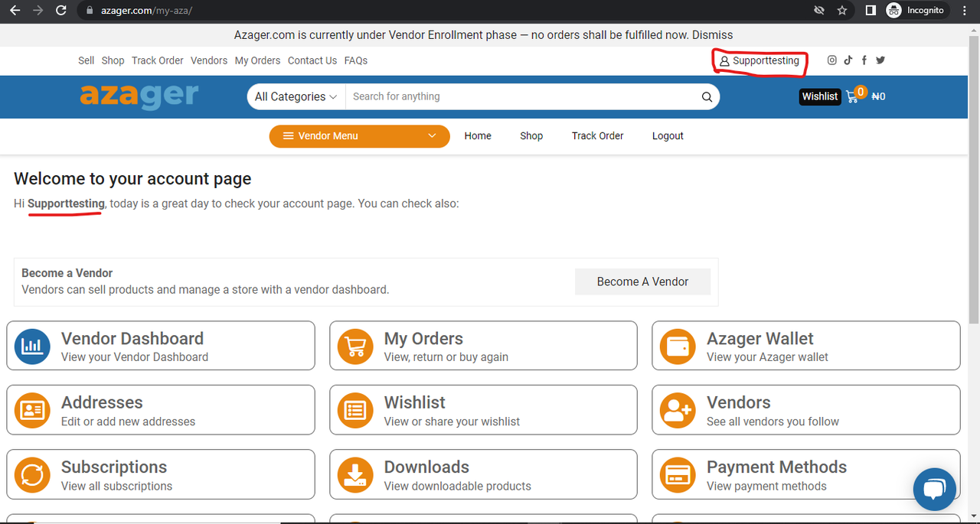980x524 pixels.
Task: Open Vendors in the top menu
Action: click(x=209, y=60)
